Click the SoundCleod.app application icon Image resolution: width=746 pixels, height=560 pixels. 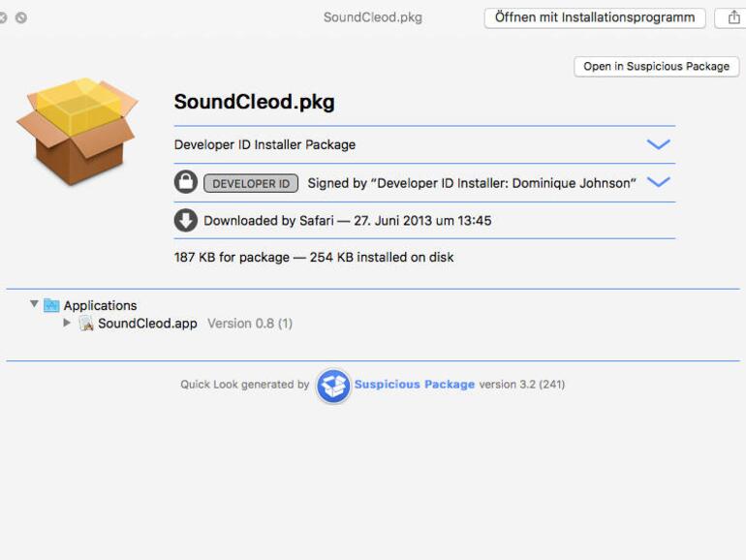[x=86, y=324]
